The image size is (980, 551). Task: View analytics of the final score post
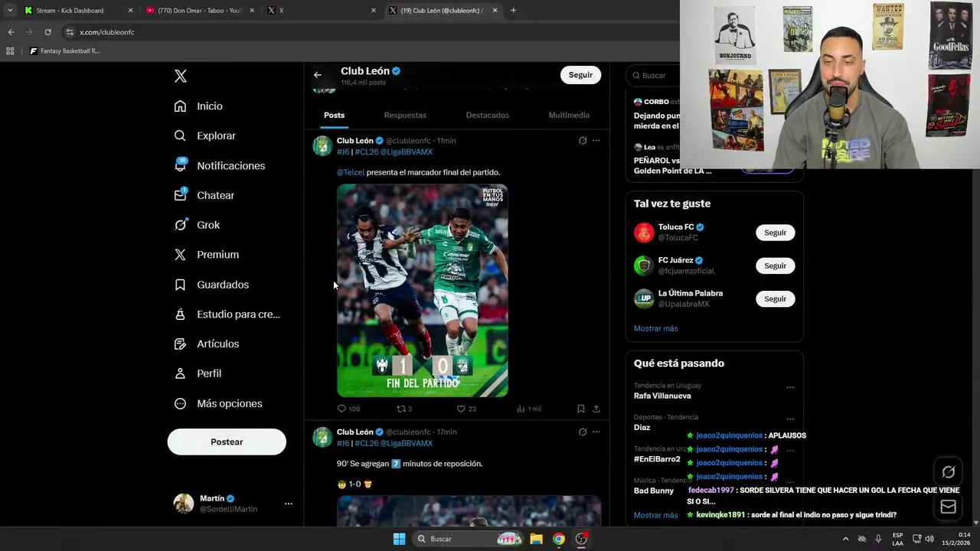(529, 409)
